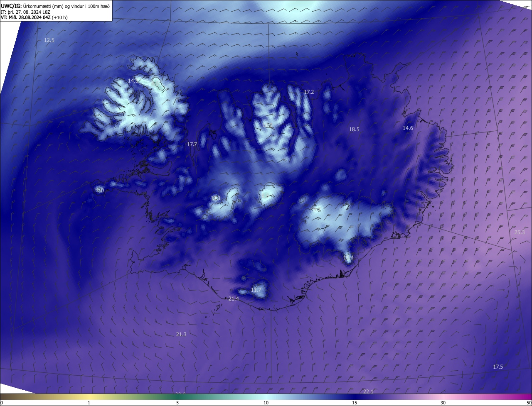This screenshot has width=532, height=406.
Task: Select the 10 tick on the color scale
Action: (x=266, y=403)
